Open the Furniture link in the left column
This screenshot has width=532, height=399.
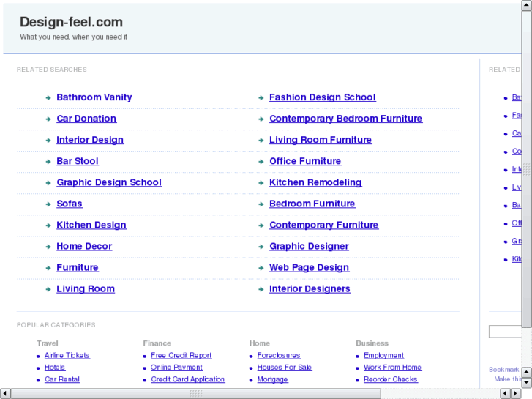(x=78, y=267)
